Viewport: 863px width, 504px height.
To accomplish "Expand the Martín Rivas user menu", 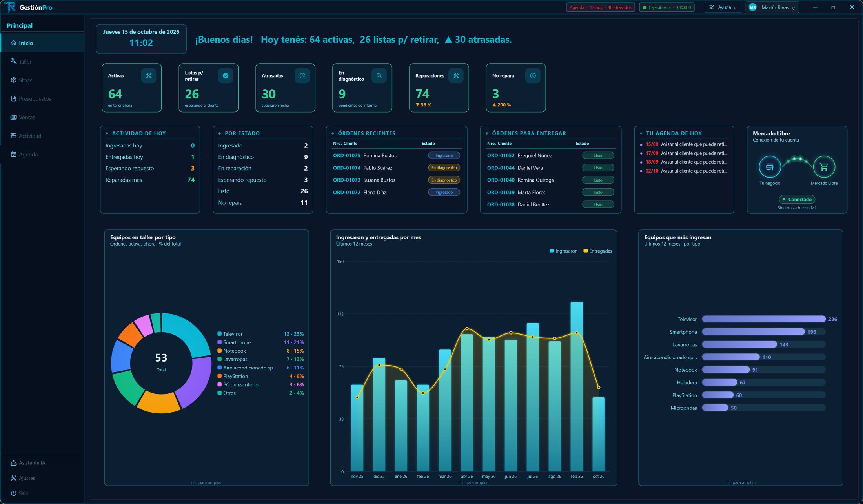I will point(772,7).
